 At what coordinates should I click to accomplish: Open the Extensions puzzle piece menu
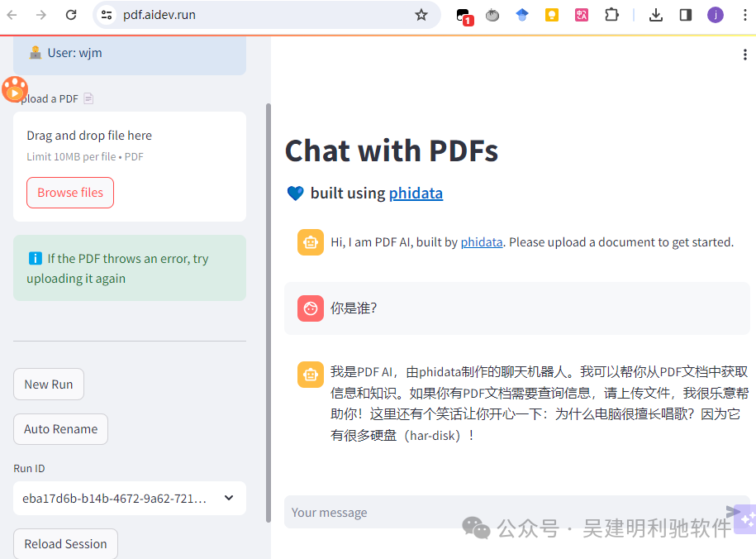611,15
